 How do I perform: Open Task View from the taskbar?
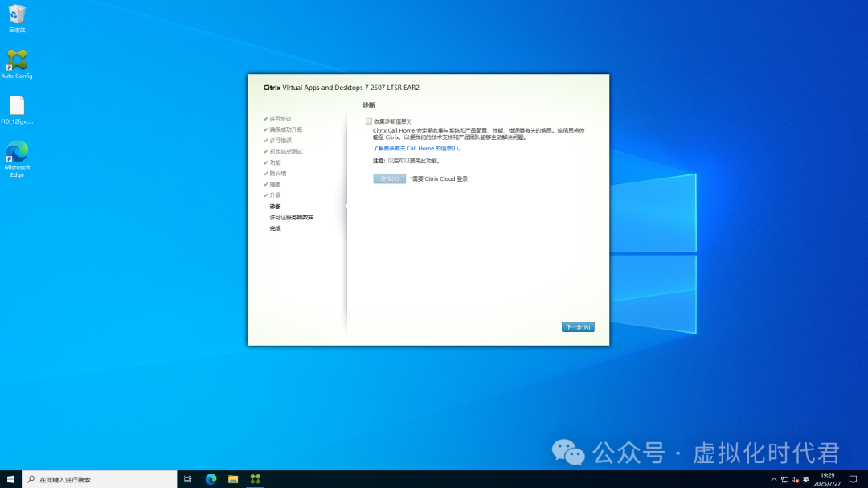coord(187,479)
